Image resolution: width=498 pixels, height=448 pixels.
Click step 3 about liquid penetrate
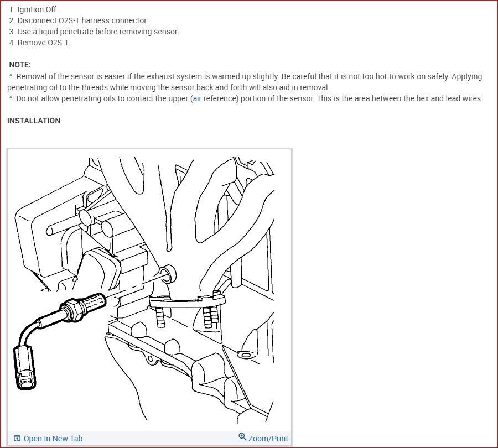(x=94, y=32)
